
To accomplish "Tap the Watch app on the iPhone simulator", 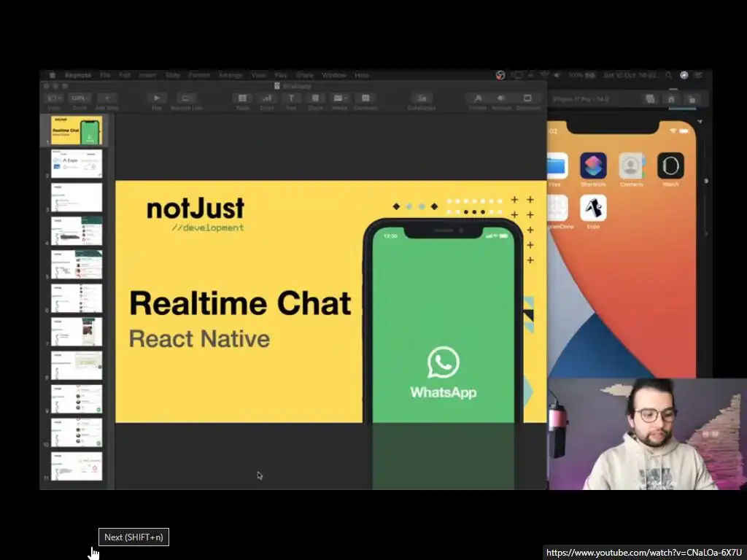I will click(670, 166).
